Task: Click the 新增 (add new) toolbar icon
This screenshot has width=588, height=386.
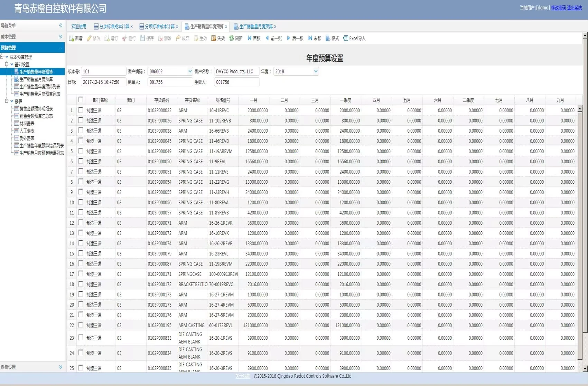Action: (71, 38)
